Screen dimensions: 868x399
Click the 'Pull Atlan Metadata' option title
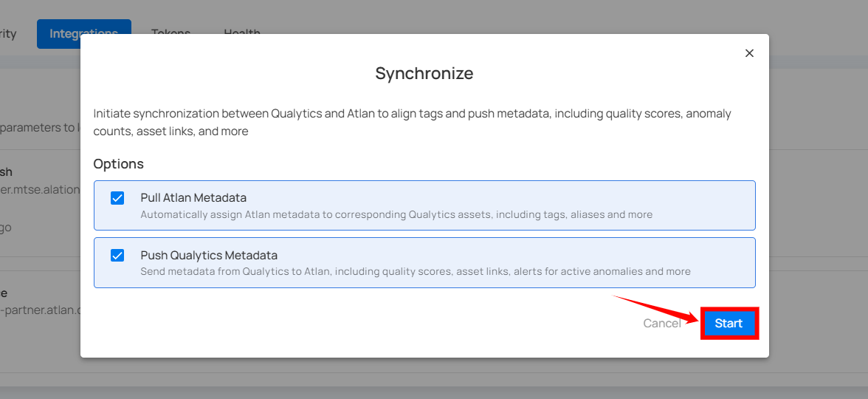tap(193, 198)
